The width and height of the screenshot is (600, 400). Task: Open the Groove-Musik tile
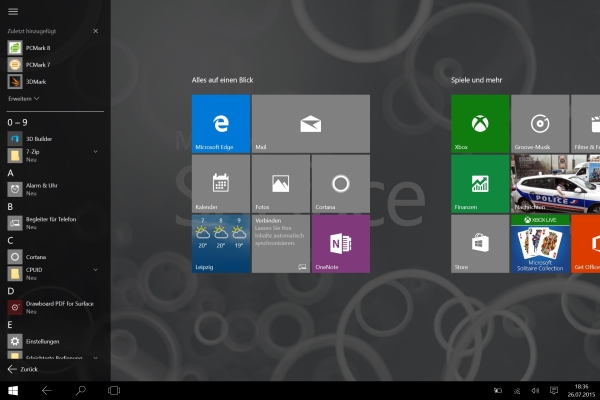click(x=540, y=124)
